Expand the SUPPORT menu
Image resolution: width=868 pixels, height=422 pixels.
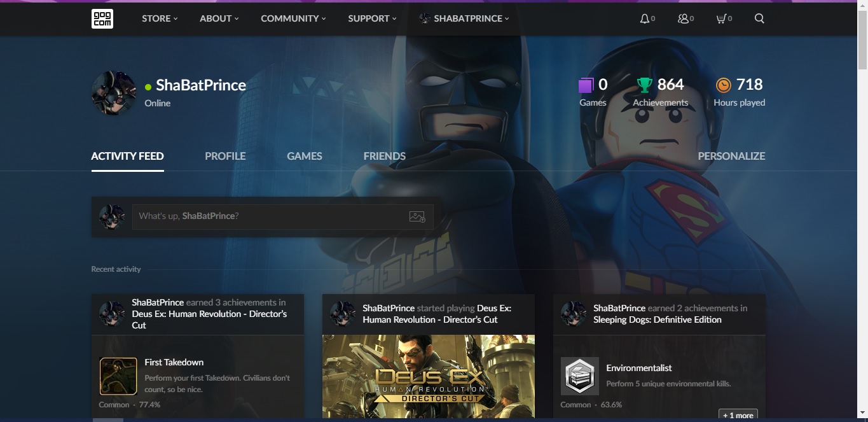point(372,18)
